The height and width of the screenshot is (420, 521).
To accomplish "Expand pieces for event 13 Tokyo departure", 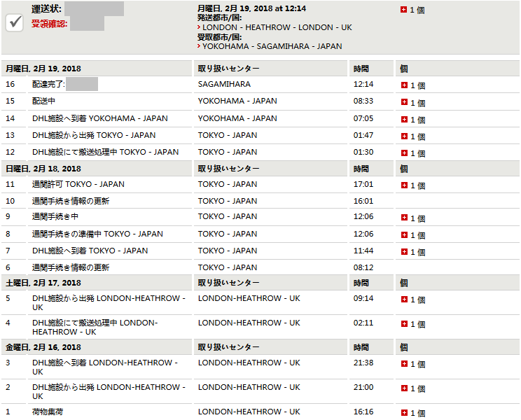I will [404, 136].
